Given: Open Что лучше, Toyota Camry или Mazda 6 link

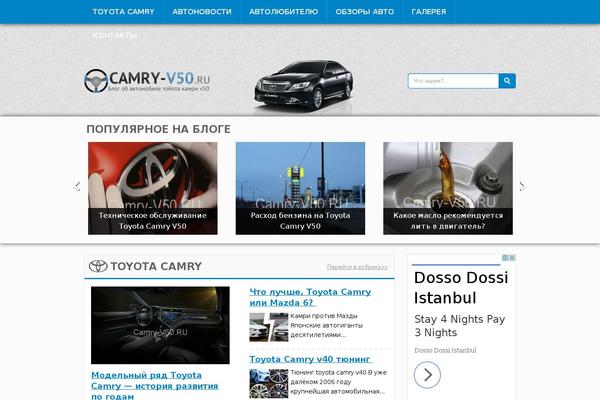Looking at the screenshot, I should pyautogui.click(x=310, y=297).
